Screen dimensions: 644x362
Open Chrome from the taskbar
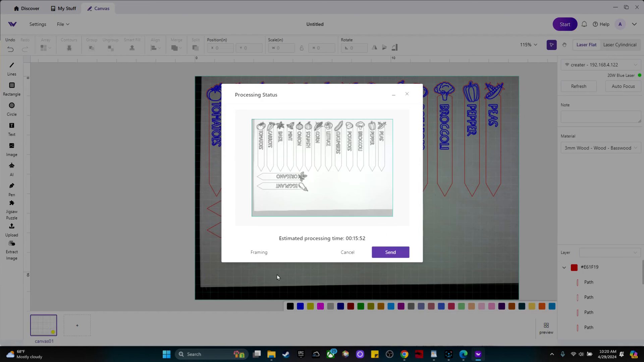[x=404, y=354]
